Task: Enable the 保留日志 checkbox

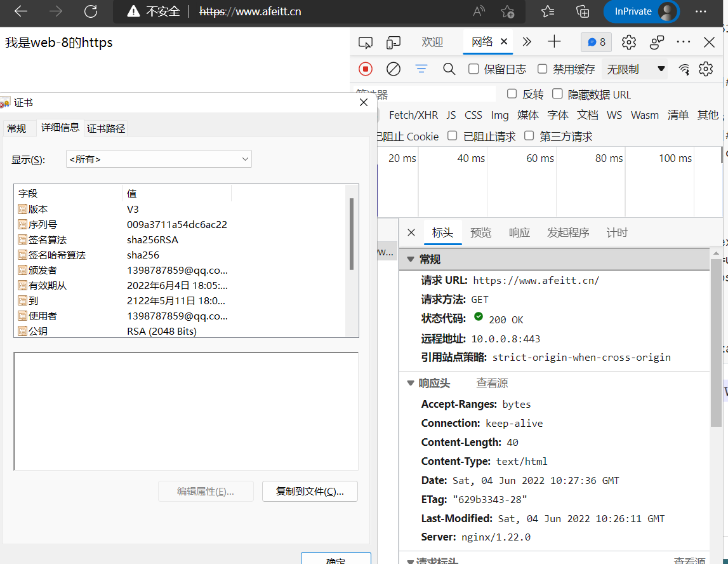Action: (x=473, y=69)
